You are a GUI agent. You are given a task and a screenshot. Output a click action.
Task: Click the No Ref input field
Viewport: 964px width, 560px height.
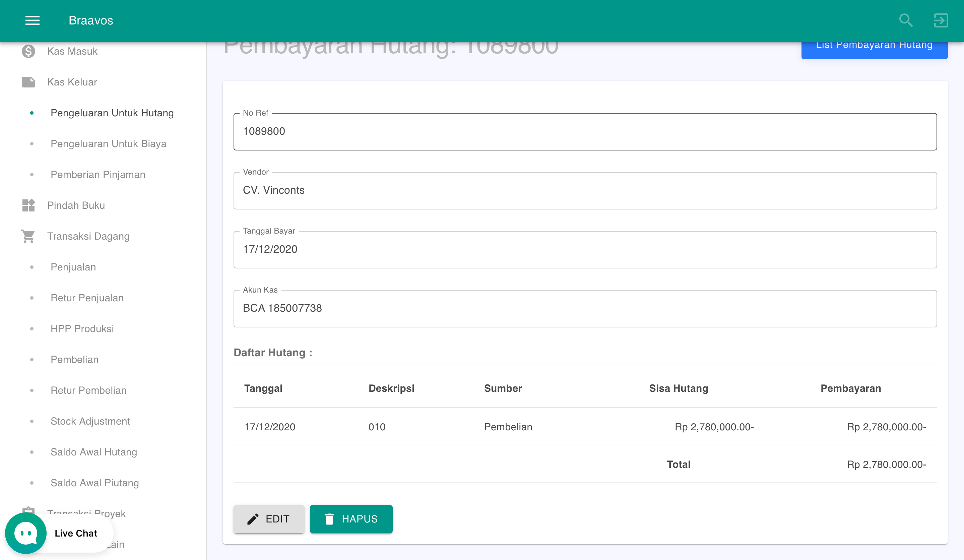585,132
